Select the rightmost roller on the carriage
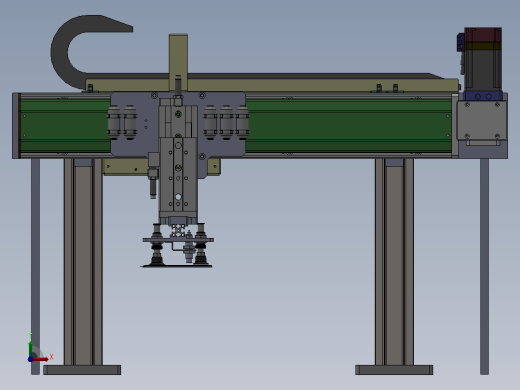Viewport: 520px width, 390px height. coord(242,122)
